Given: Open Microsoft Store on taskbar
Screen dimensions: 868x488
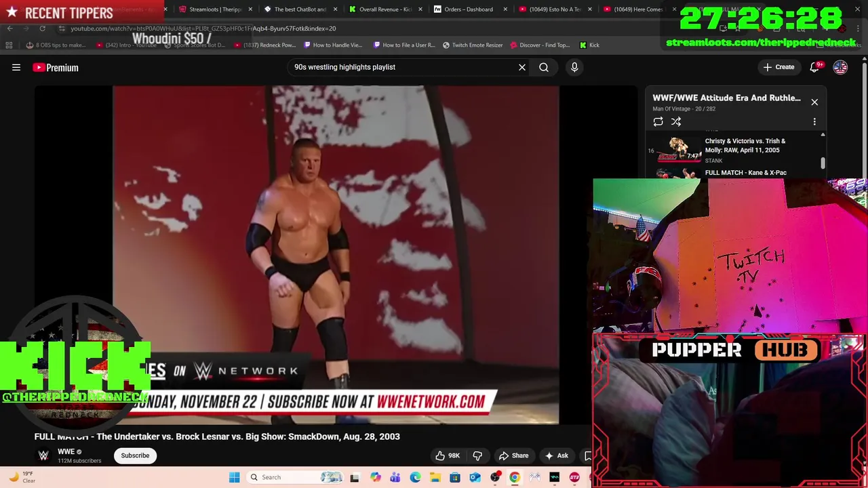Looking at the screenshot, I should coord(455,477).
